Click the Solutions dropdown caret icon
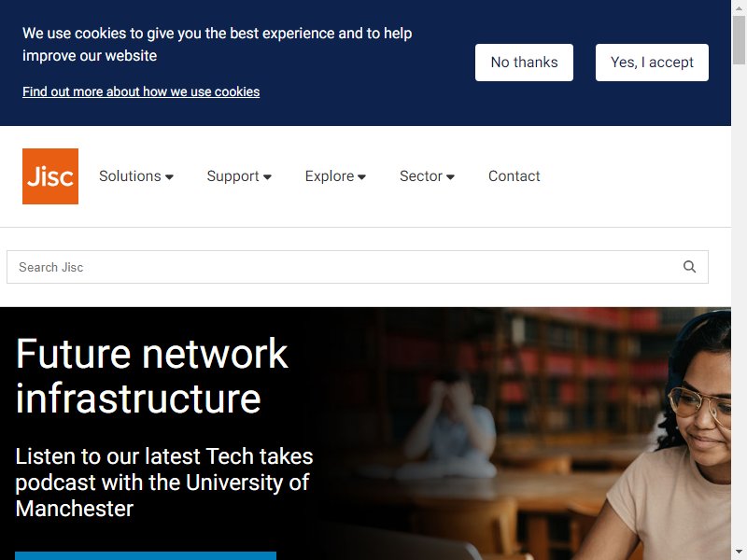 click(x=169, y=177)
